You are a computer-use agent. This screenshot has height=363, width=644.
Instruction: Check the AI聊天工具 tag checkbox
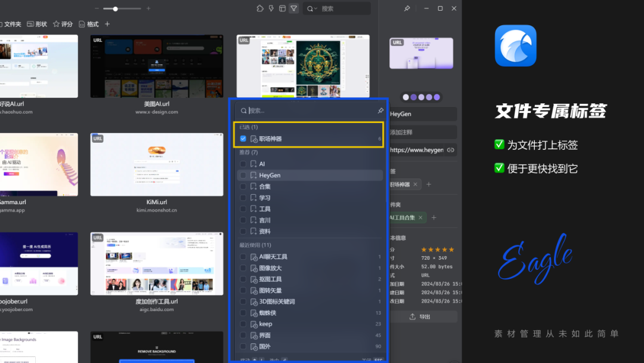[x=243, y=257]
